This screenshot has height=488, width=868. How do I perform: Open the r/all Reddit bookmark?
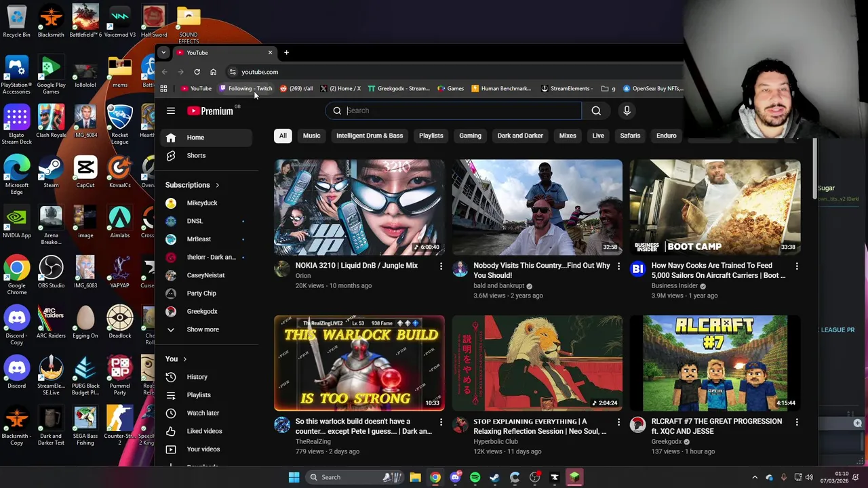click(296, 89)
